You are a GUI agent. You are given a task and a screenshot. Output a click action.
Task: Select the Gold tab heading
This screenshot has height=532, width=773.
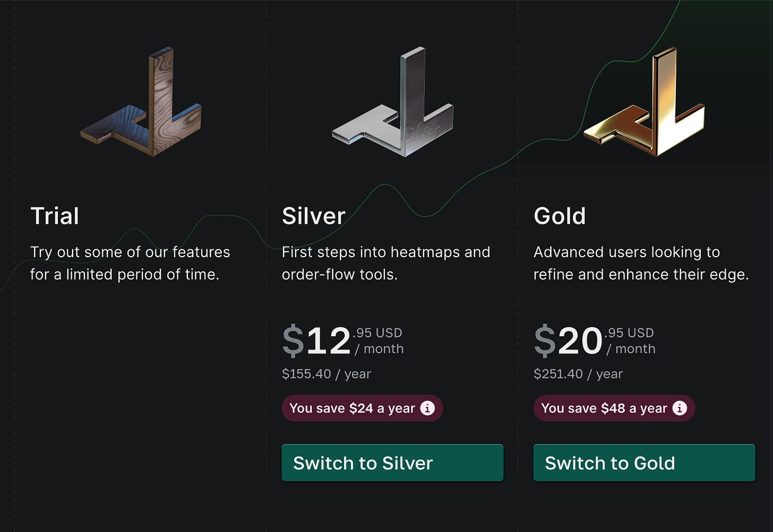(559, 215)
